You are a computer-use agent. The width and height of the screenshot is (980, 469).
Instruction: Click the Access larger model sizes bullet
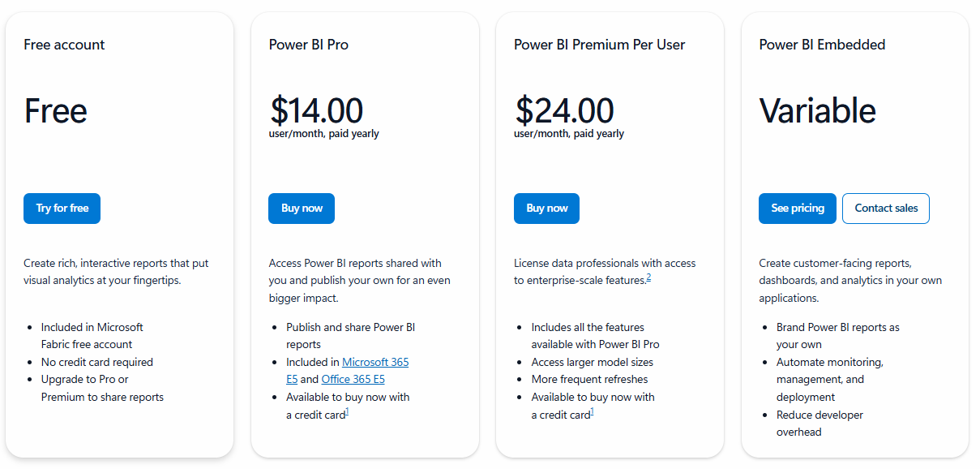tap(592, 363)
